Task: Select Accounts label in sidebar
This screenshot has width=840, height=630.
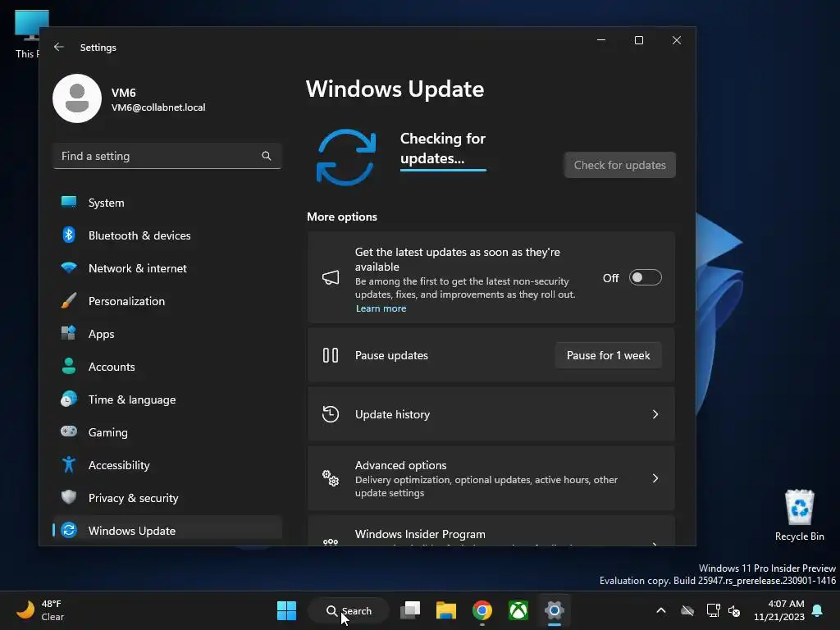Action: tap(112, 367)
